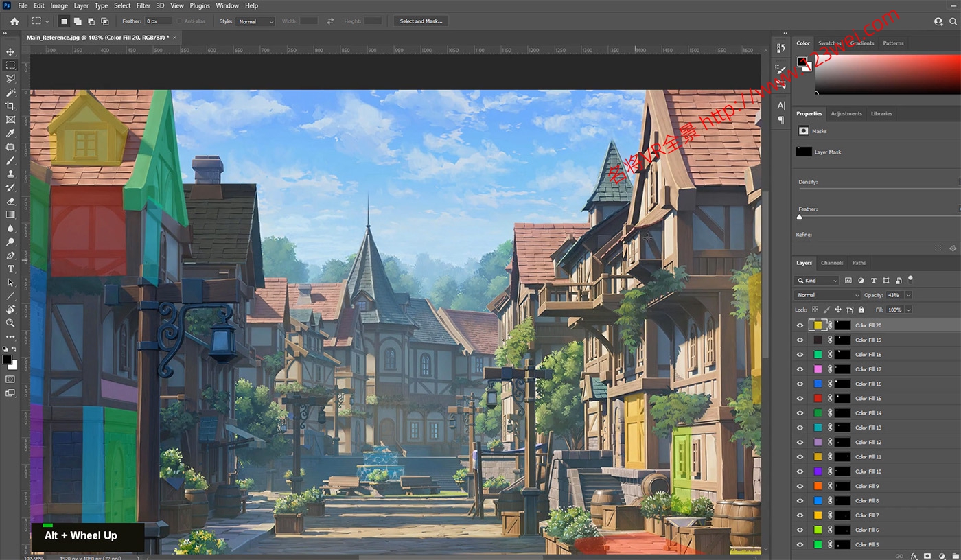Choose the Eraser tool
The height and width of the screenshot is (560, 961).
[x=10, y=201]
